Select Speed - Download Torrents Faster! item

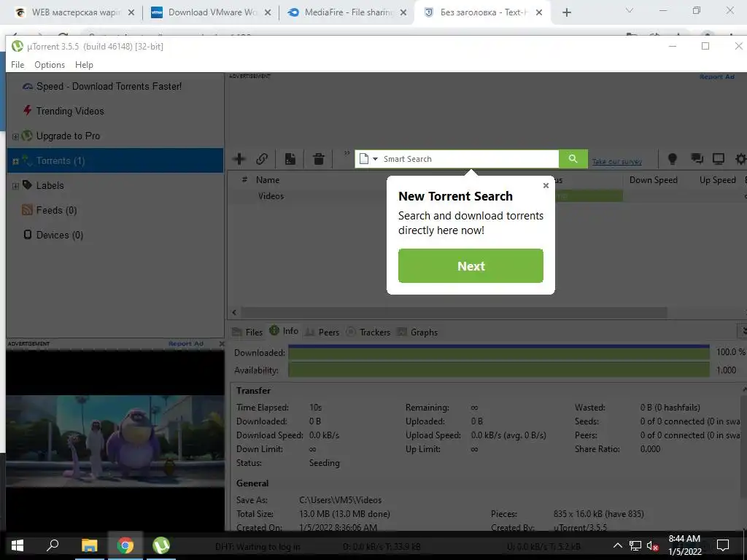click(x=109, y=86)
